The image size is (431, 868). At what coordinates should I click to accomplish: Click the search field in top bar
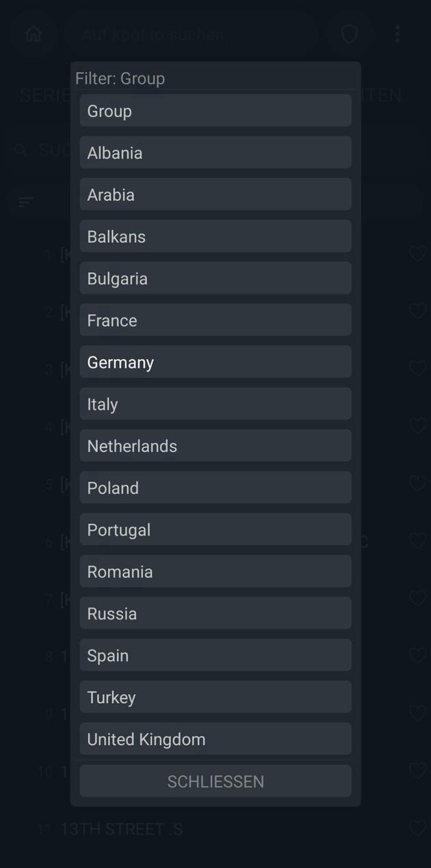[x=192, y=34]
